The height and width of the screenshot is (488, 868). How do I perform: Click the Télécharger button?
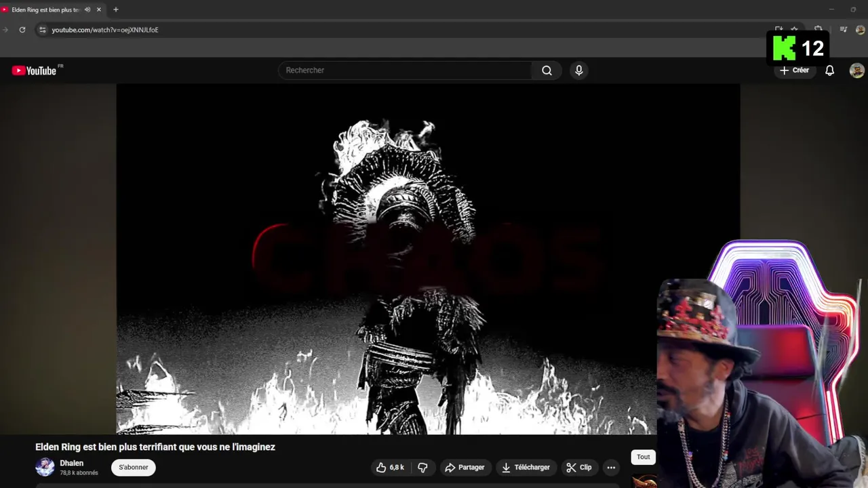(526, 467)
